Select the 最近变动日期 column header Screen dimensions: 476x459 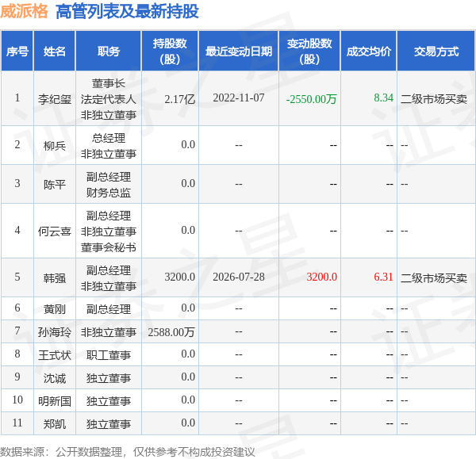tap(239, 51)
